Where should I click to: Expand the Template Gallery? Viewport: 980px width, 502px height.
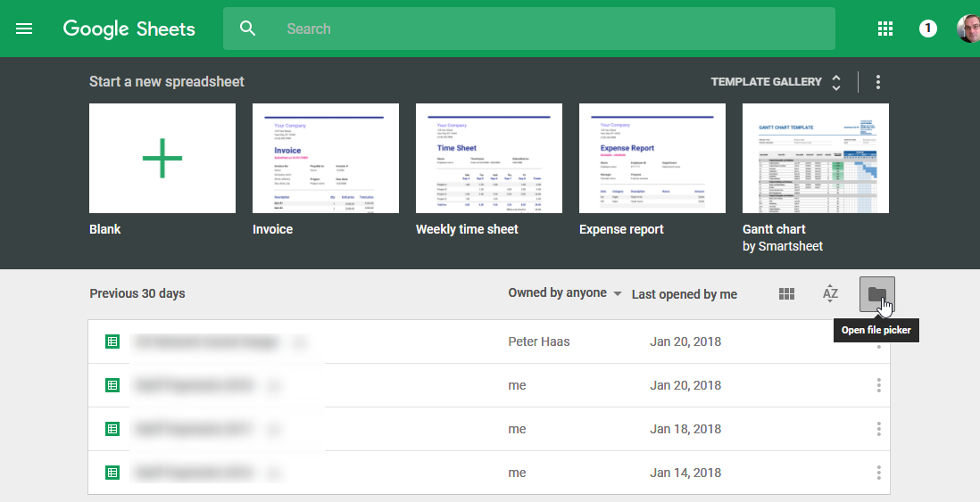[767, 82]
